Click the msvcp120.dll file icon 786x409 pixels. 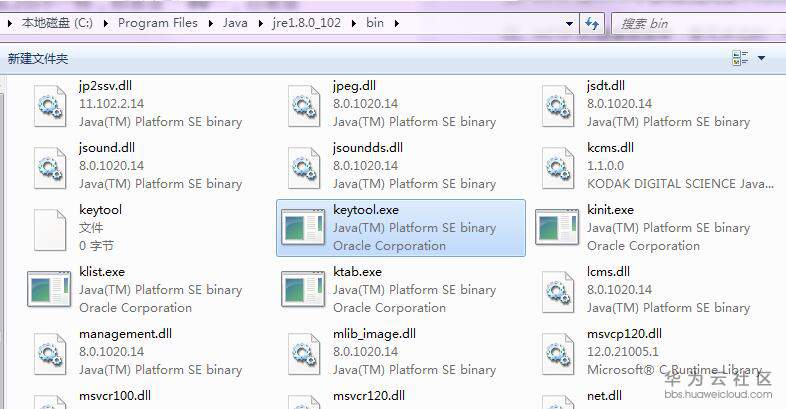pyautogui.click(x=558, y=354)
